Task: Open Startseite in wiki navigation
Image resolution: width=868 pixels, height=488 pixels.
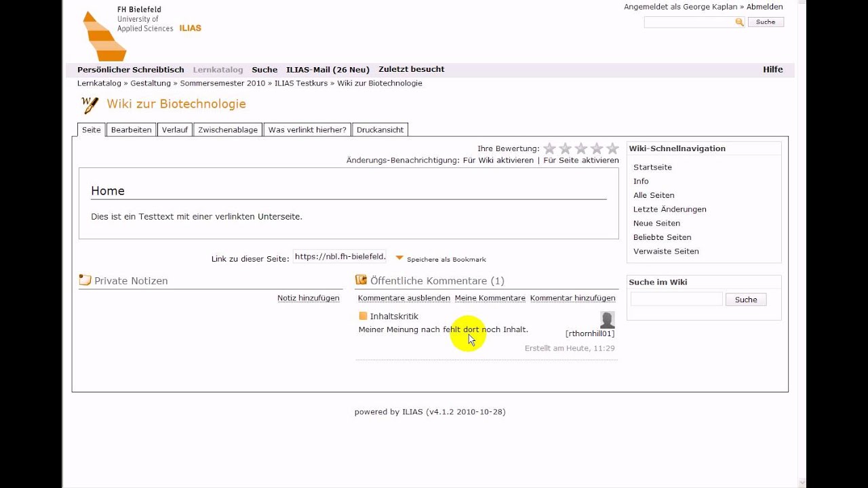Action: pos(652,167)
